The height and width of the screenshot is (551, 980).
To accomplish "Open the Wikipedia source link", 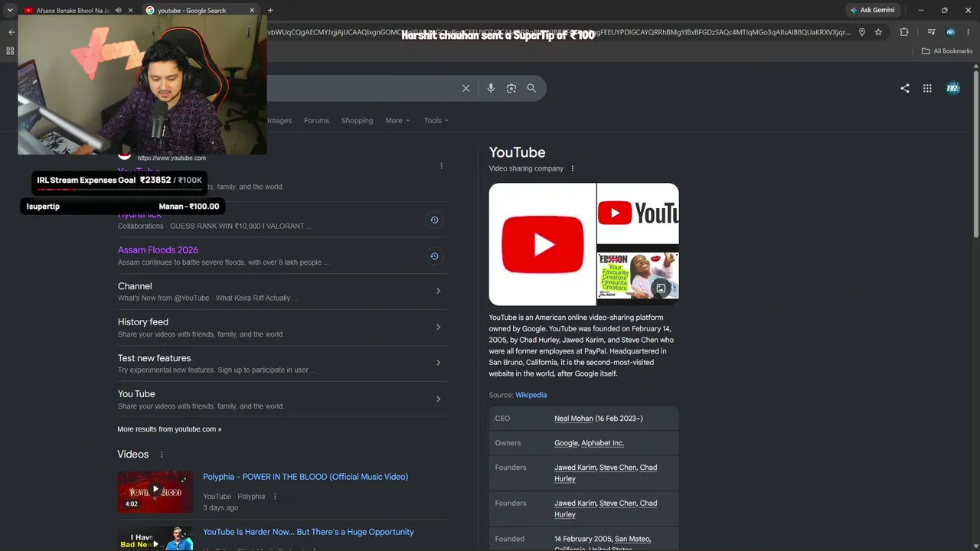I will (531, 395).
